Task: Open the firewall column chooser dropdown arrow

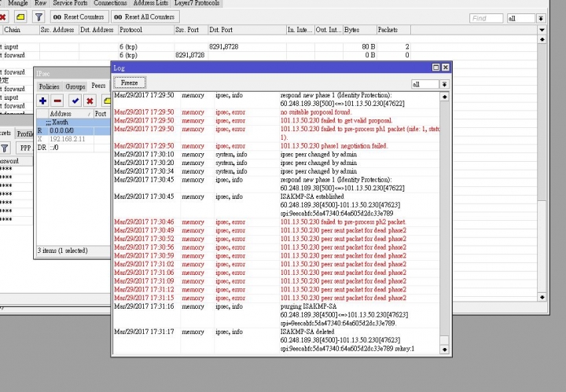Action: pyautogui.click(x=542, y=30)
